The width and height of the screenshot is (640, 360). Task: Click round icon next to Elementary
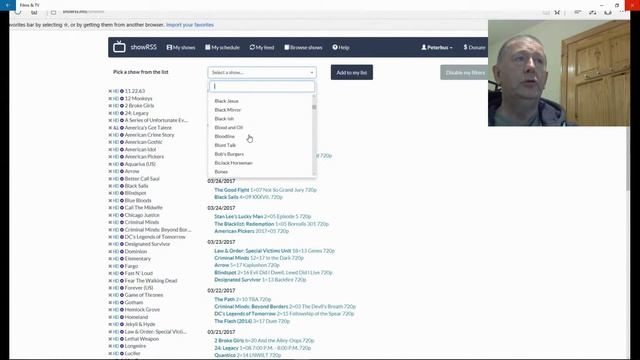[122, 259]
